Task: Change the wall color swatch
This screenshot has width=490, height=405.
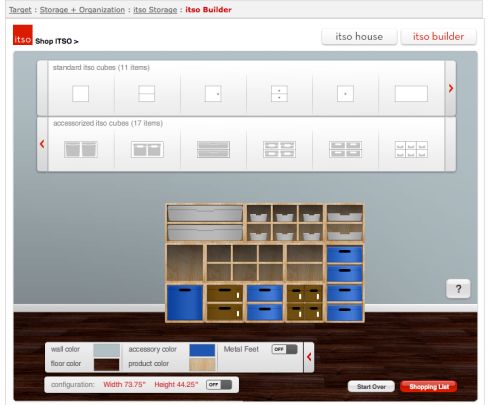Action: [x=107, y=350]
